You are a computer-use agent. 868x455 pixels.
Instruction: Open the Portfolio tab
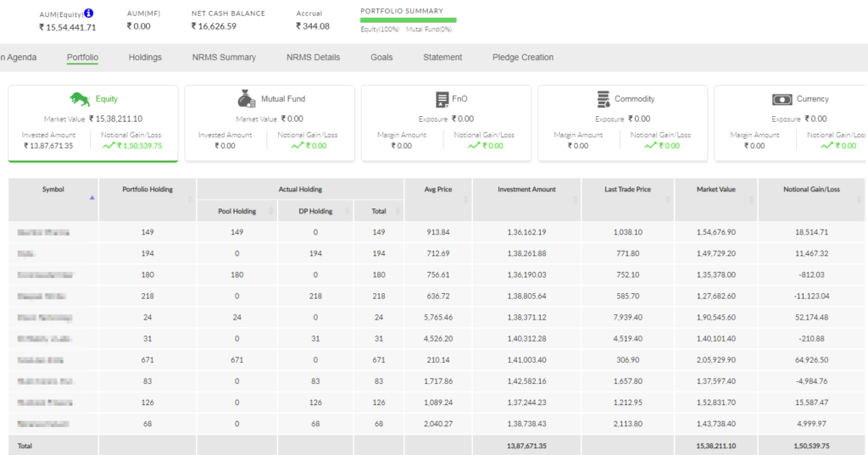click(82, 57)
